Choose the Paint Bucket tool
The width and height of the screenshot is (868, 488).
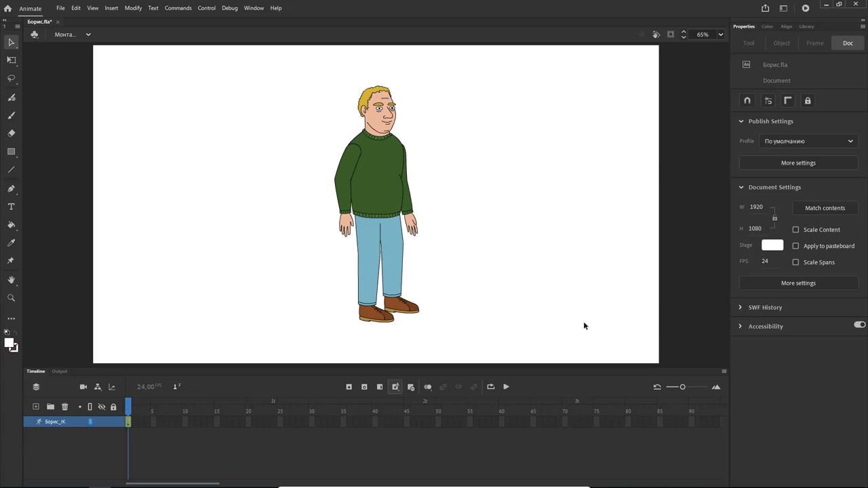point(11,225)
